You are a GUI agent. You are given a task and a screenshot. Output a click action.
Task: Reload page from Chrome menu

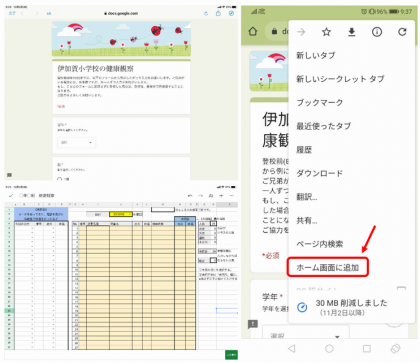click(402, 32)
